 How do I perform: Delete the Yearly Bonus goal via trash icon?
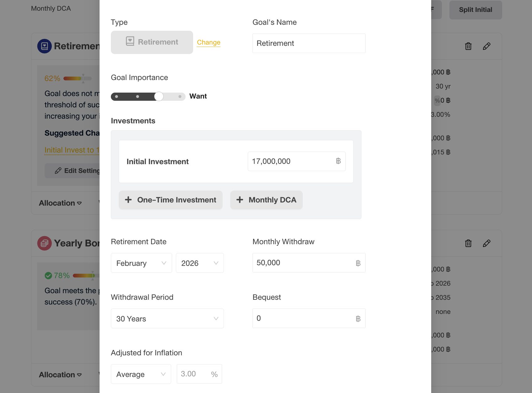(468, 243)
